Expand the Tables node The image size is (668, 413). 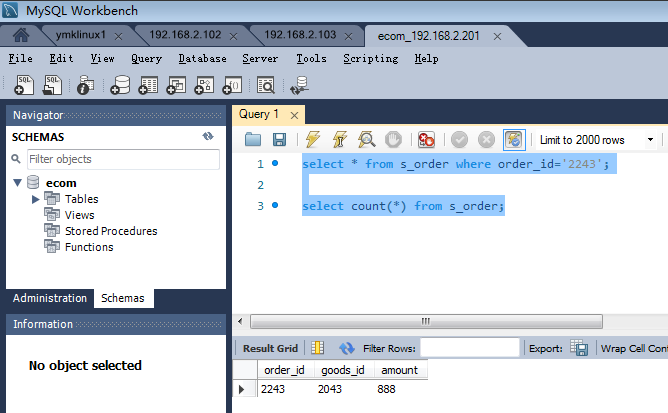35,199
